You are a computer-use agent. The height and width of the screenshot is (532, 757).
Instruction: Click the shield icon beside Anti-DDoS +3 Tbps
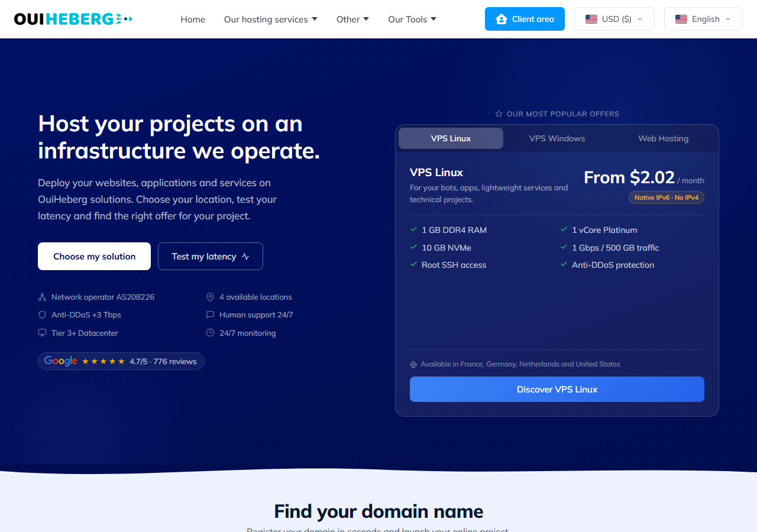click(x=42, y=315)
